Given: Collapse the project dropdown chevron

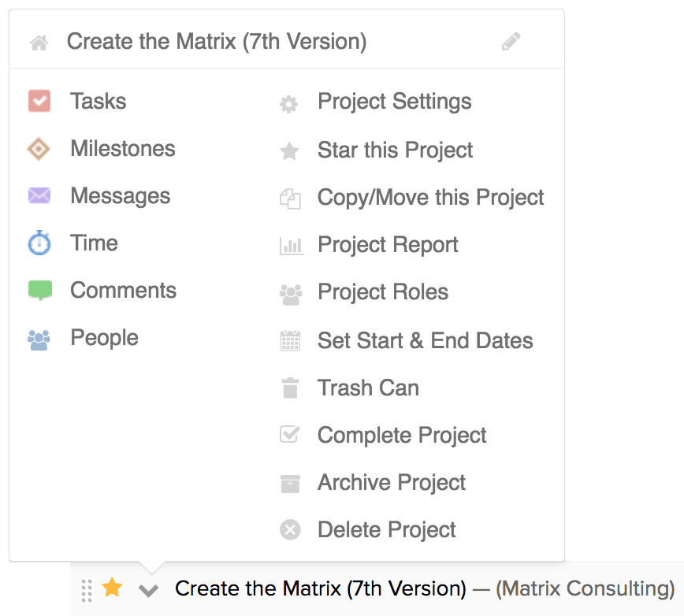Looking at the screenshot, I should (x=148, y=590).
